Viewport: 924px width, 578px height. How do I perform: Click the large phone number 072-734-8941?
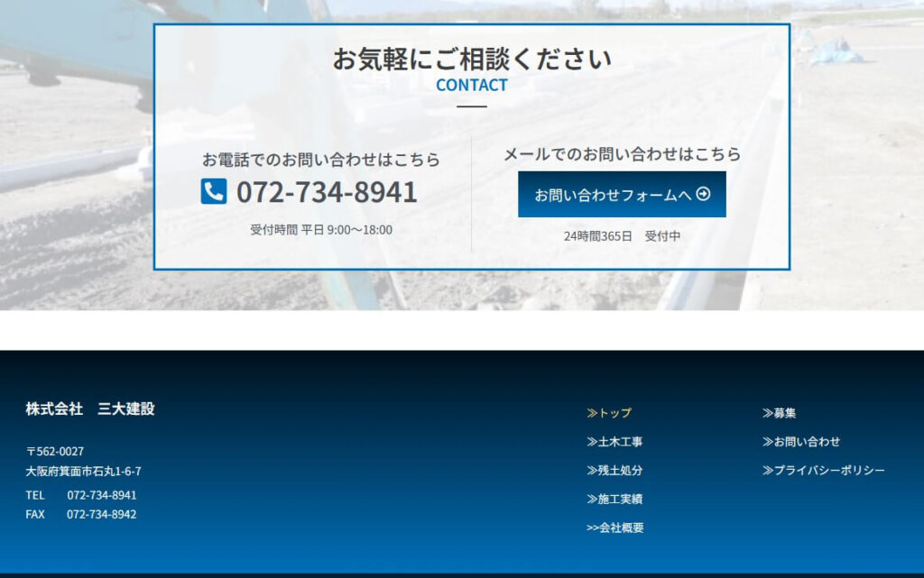point(327,192)
